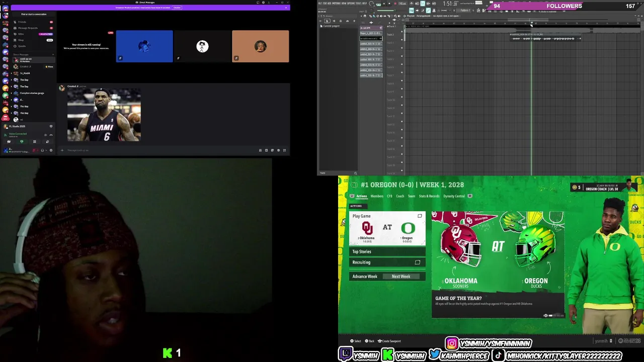This screenshot has width=644, height=362.
Task: Open the Discord home icon at top of server list
Action: click(x=6, y=8)
